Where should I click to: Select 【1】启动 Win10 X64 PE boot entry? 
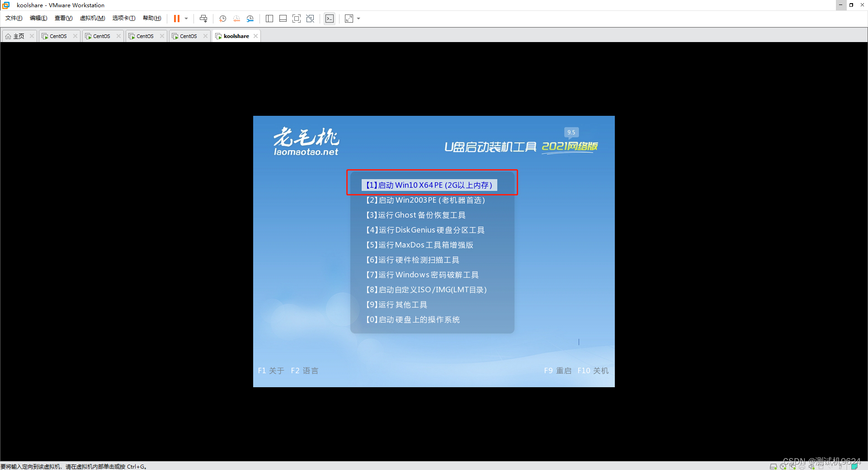click(x=429, y=185)
